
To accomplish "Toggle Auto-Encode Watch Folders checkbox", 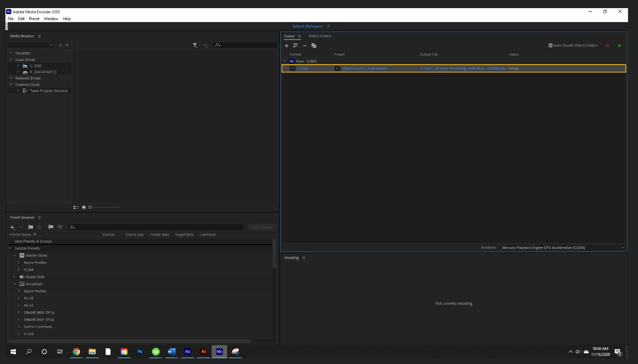I will pos(551,46).
